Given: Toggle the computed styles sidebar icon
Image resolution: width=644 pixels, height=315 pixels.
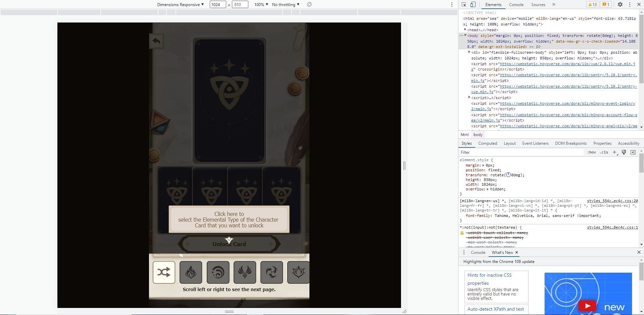Looking at the screenshot, I should [x=633, y=152].
